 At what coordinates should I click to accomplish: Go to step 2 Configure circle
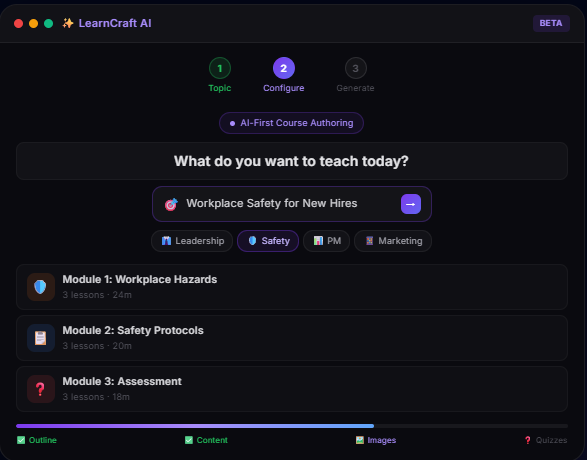point(284,68)
